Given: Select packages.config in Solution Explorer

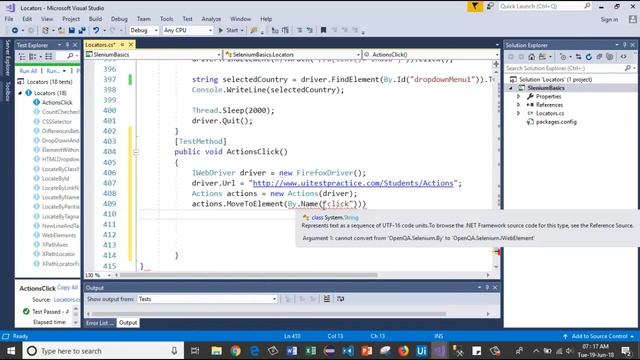Looking at the screenshot, I should tap(556, 122).
